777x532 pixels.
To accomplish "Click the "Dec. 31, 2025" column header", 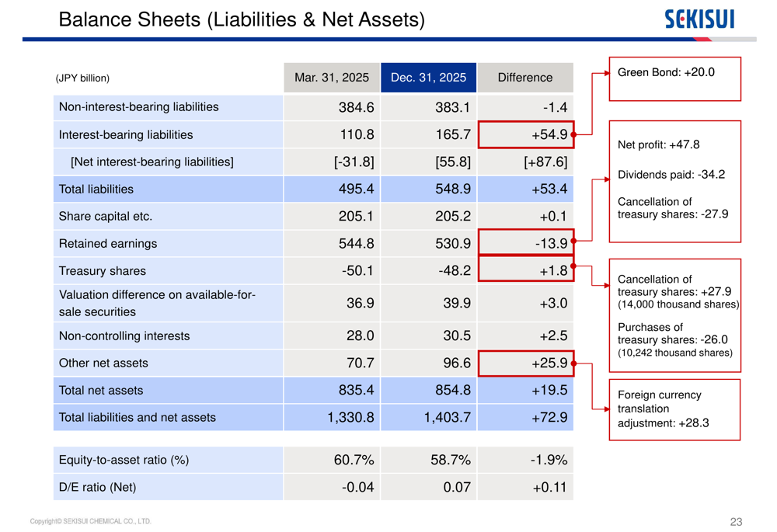I will pos(429,78).
